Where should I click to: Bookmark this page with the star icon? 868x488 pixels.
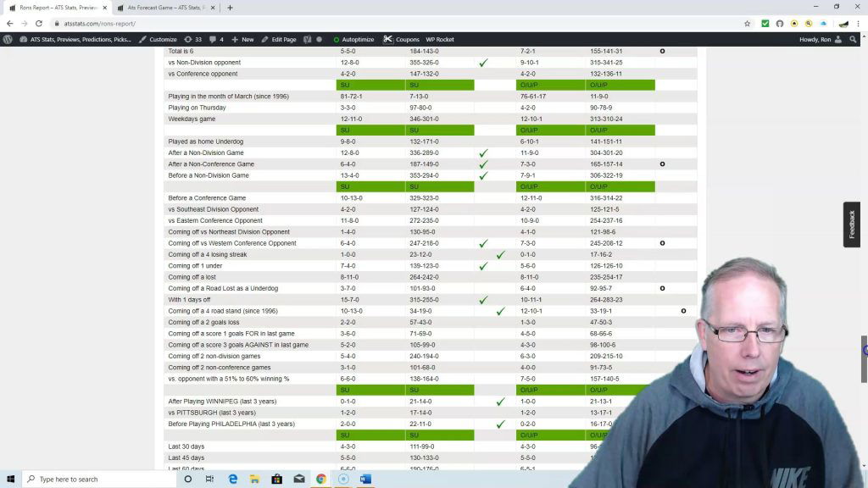(748, 24)
